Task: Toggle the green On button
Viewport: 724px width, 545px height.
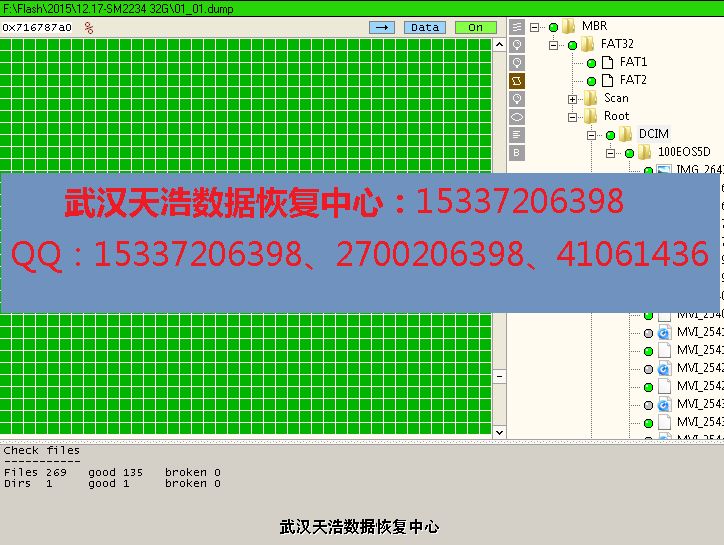Action: click(x=475, y=27)
